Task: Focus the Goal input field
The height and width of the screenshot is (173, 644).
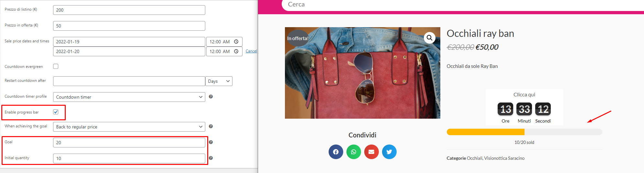Action: (x=129, y=143)
